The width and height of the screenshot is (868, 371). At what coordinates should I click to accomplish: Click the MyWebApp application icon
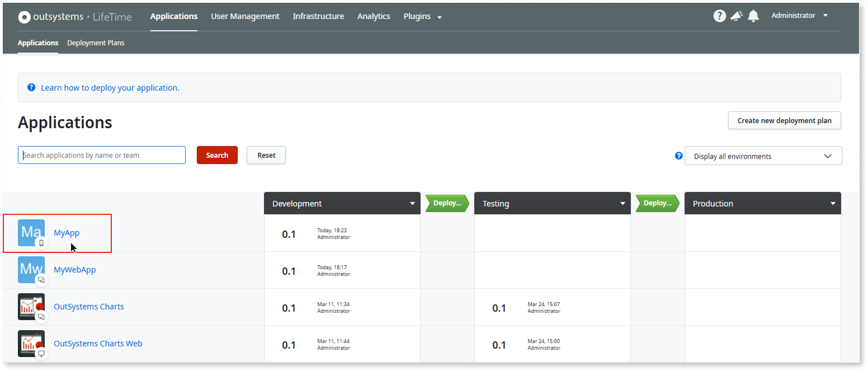coord(31,269)
